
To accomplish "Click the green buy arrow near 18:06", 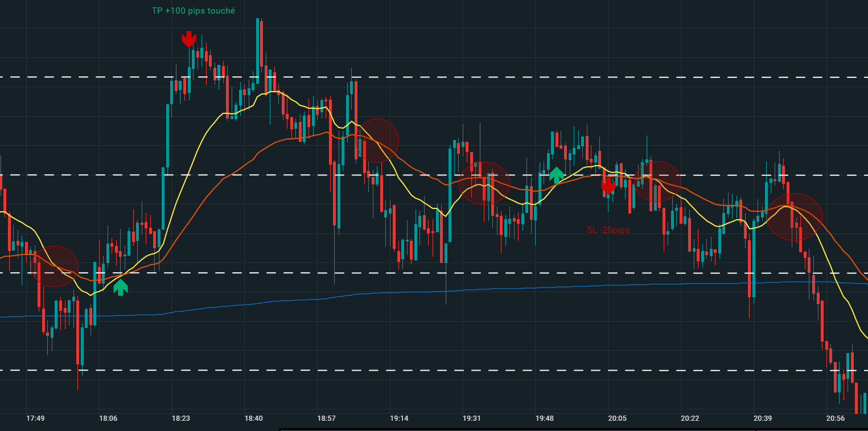I will [120, 287].
